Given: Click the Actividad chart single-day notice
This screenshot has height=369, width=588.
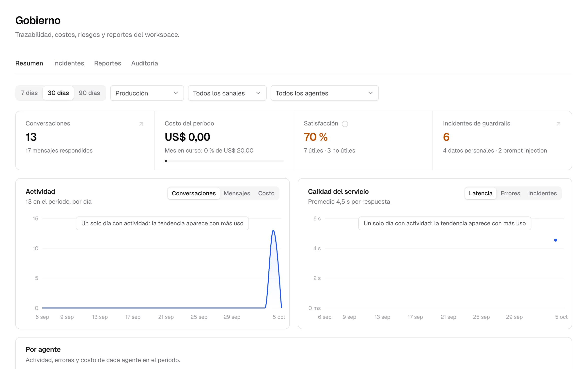Looking at the screenshot, I should coord(162,223).
